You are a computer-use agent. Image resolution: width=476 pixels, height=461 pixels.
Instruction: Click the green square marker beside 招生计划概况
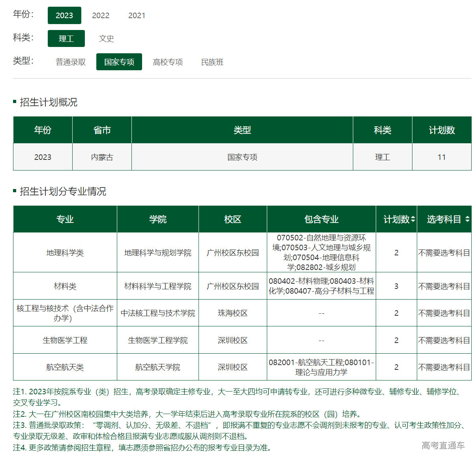[15, 102]
